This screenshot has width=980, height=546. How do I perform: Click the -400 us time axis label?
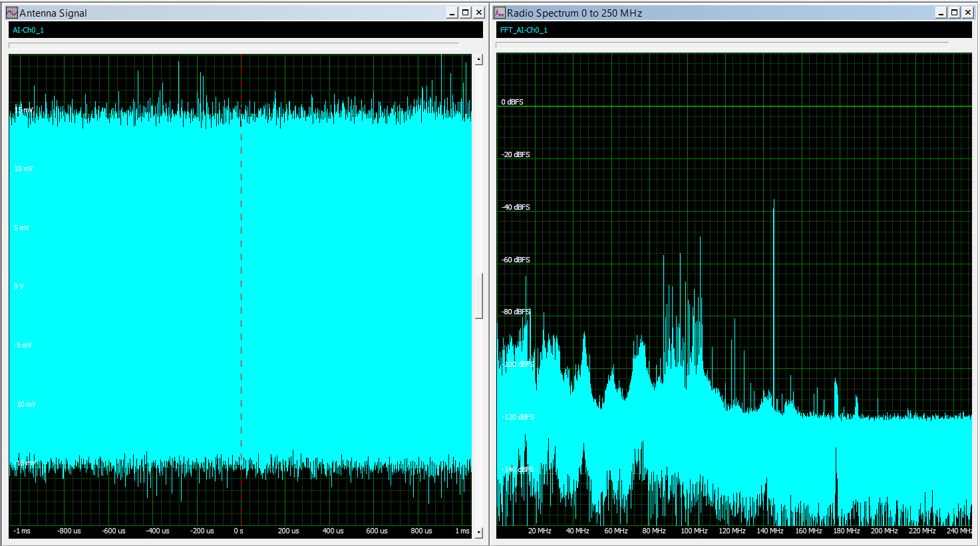point(158,531)
